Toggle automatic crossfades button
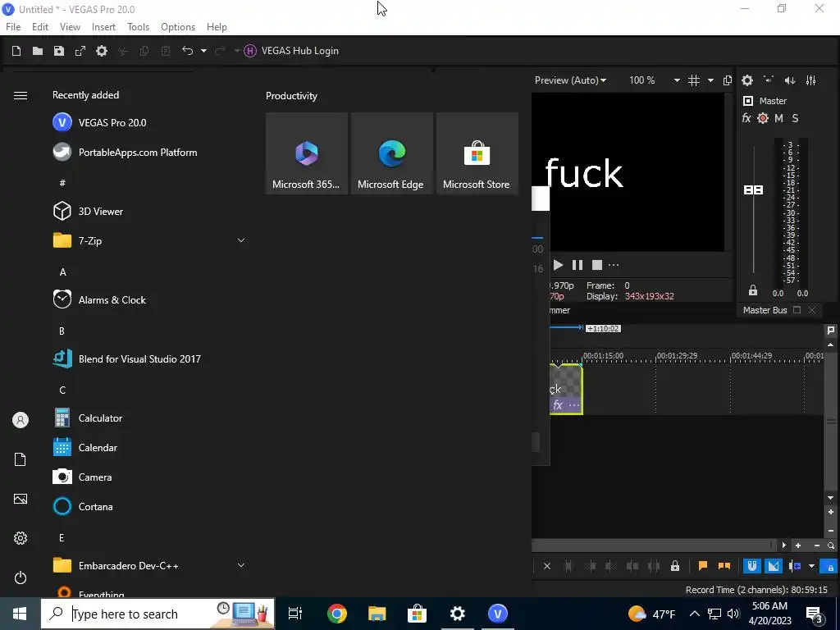The image size is (840, 630). tap(773, 566)
